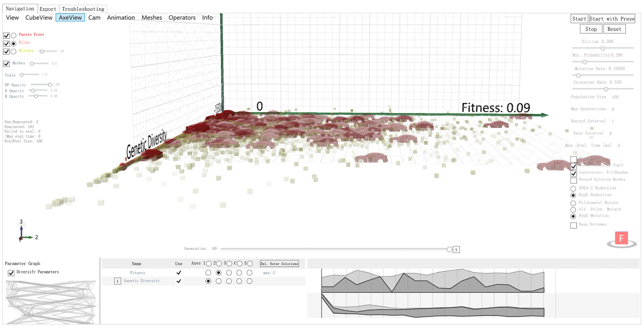Disable the Meshes checkbox
The height and width of the screenshot is (329, 644).
pos(6,63)
